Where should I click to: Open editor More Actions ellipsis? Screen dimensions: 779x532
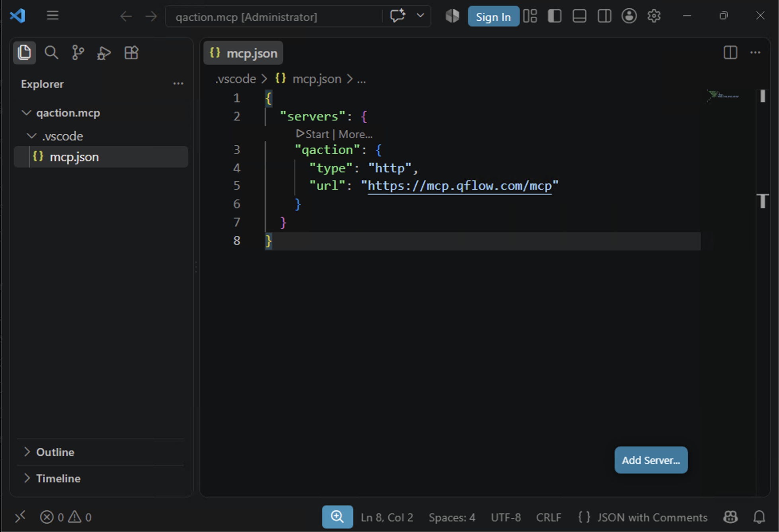(x=755, y=52)
